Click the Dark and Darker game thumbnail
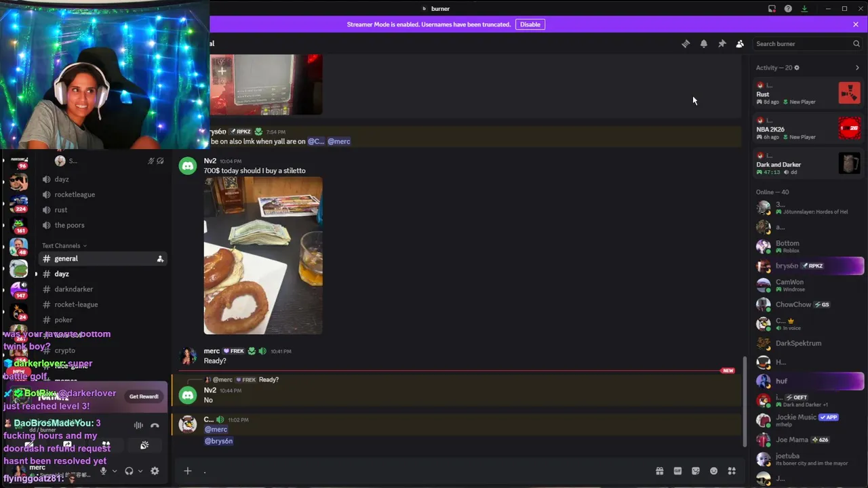This screenshot has width=868, height=488. [849, 163]
